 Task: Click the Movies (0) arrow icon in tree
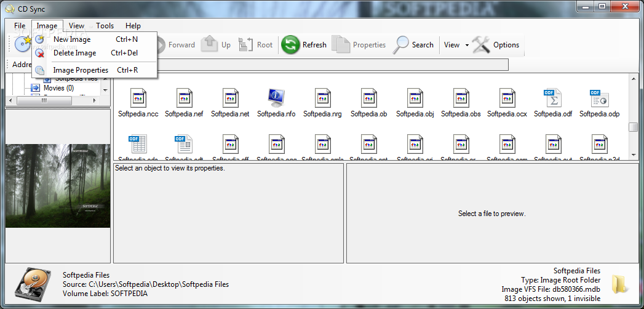point(36,88)
